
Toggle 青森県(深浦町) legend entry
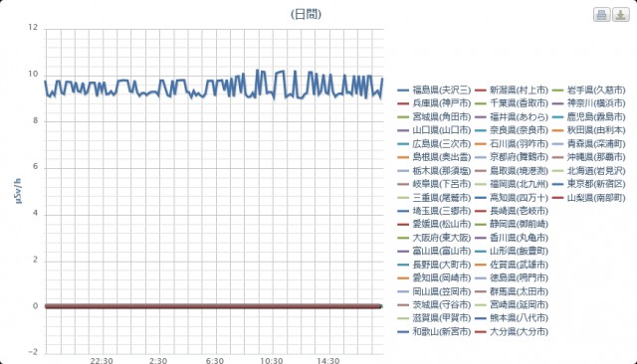click(588, 143)
